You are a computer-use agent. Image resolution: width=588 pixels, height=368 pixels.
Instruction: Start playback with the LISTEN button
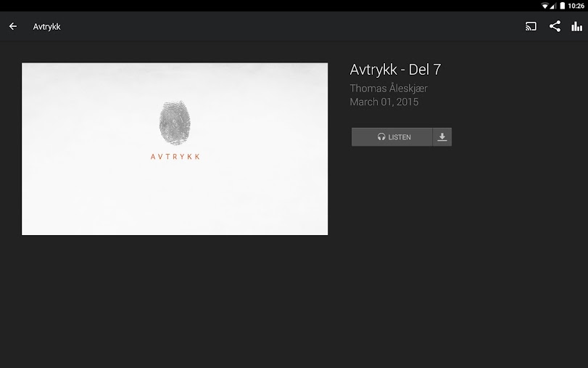pos(392,137)
